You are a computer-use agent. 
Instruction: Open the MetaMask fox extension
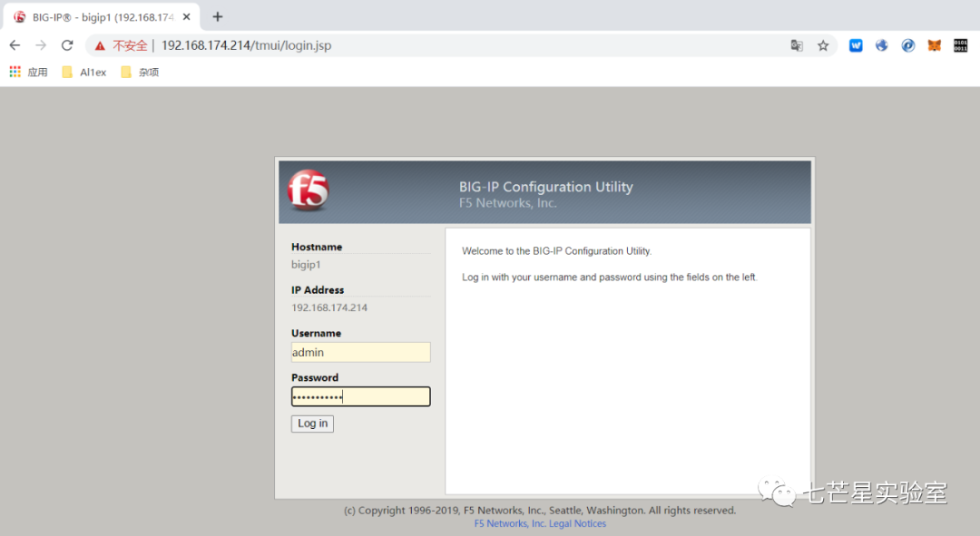[935, 45]
